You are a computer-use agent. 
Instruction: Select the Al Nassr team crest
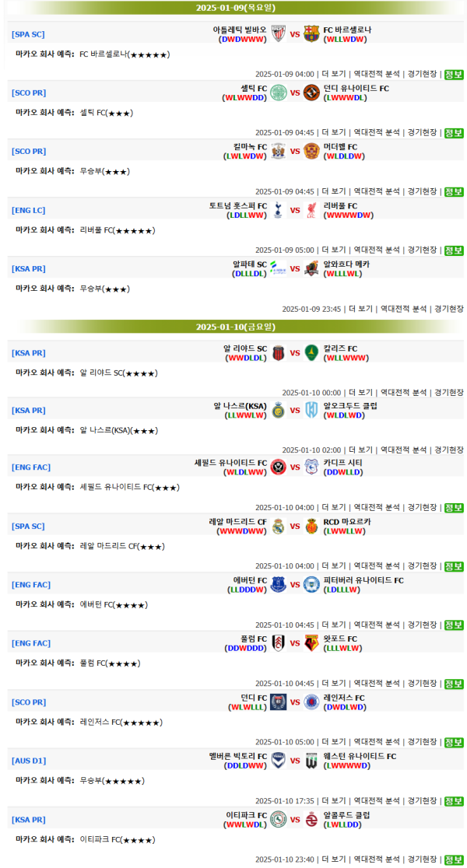point(279,409)
